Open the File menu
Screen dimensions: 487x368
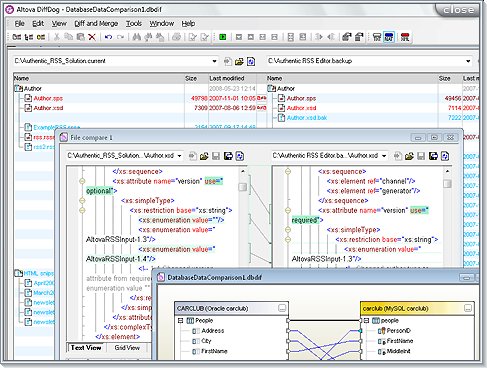(x=20, y=23)
